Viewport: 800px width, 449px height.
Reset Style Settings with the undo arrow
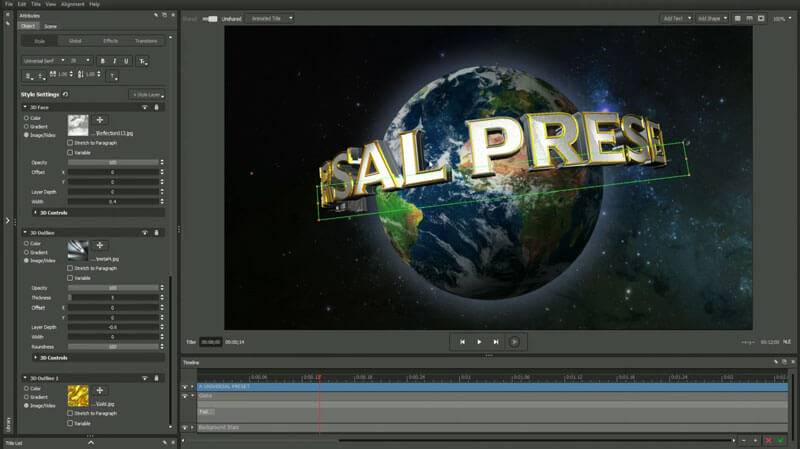65,94
